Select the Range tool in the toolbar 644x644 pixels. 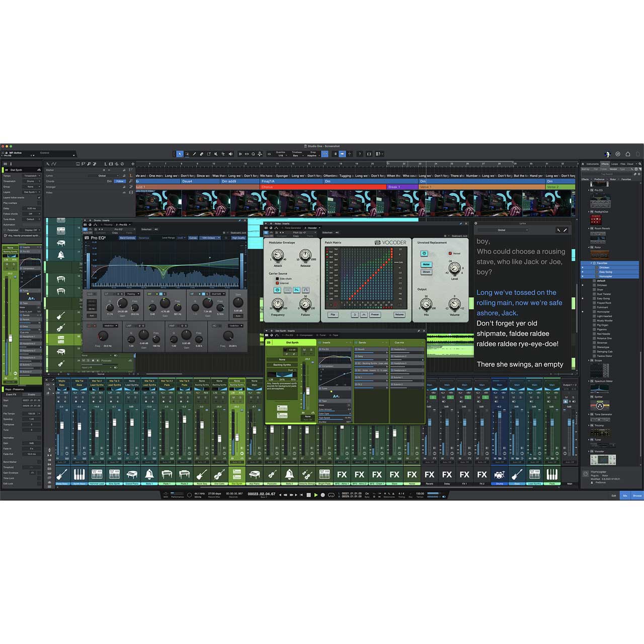point(187,153)
